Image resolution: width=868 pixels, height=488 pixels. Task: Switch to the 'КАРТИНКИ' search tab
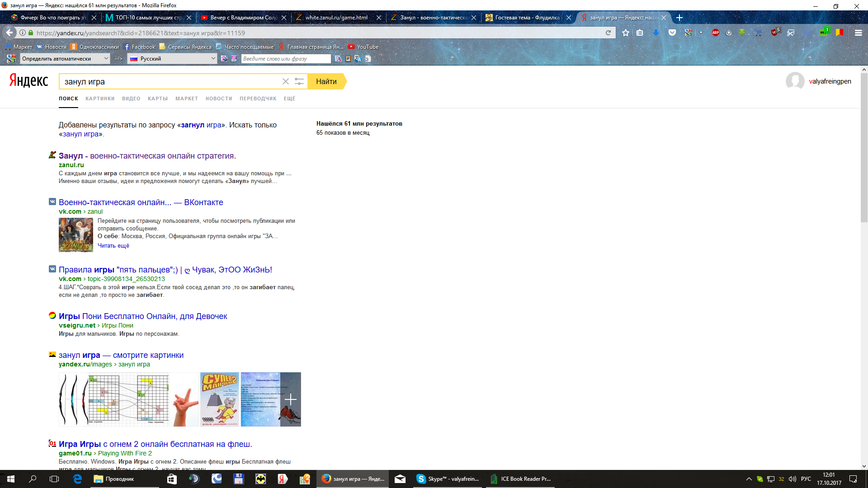(x=100, y=99)
